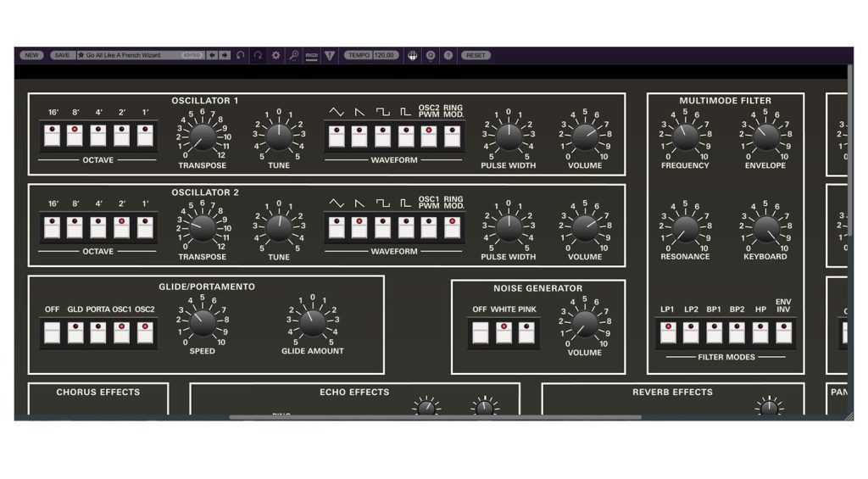868x479 pixels.
Task: Toggle Oscillator 2 RING MOD button
Action: pyautogui.click(x=453, y=227)
